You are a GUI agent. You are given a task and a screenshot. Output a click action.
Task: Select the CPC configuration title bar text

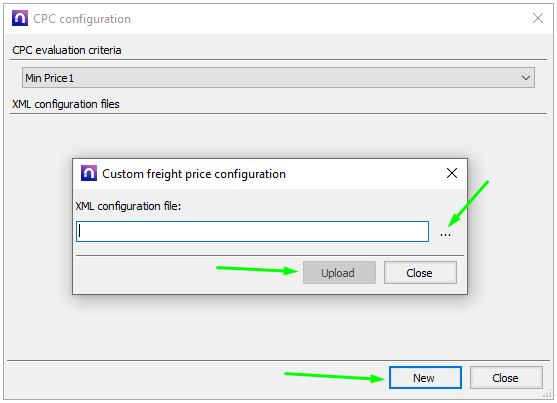coord(82,19)
